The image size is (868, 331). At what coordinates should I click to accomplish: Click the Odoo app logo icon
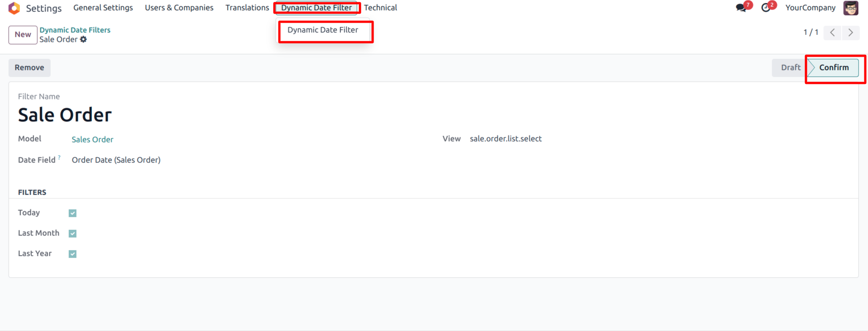click(x=14, y=8)
